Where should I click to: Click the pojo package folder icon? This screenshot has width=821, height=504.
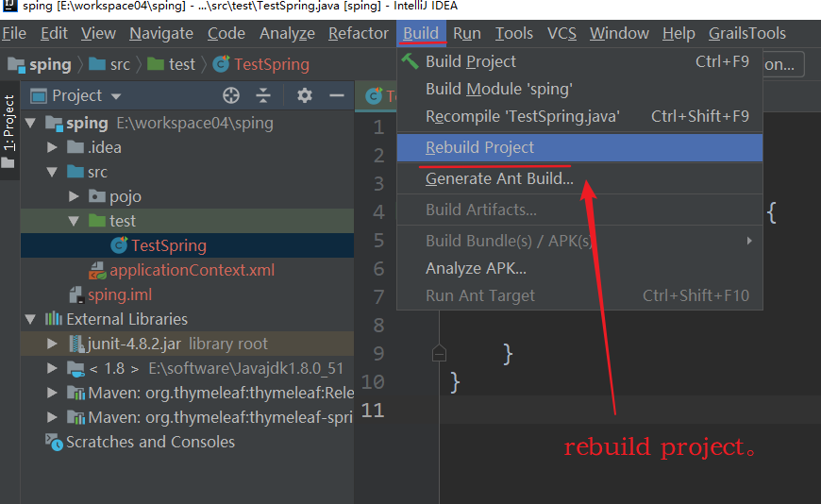97,196
